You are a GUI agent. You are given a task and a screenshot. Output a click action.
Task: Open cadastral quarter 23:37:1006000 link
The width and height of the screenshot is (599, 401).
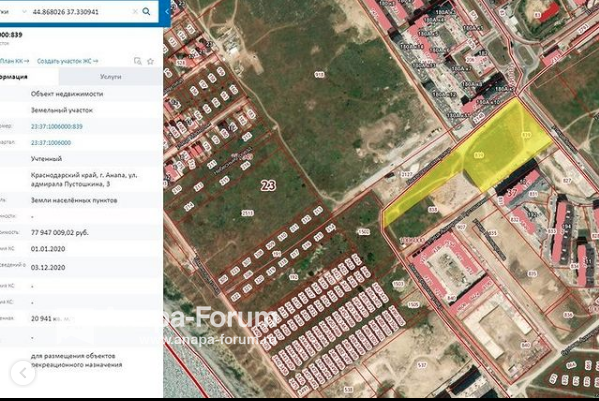pos(51,142)
